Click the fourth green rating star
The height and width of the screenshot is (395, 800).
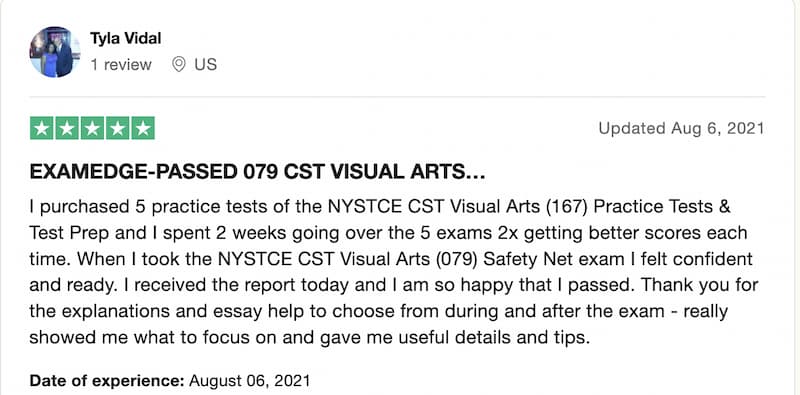click(x=117, y=128)
